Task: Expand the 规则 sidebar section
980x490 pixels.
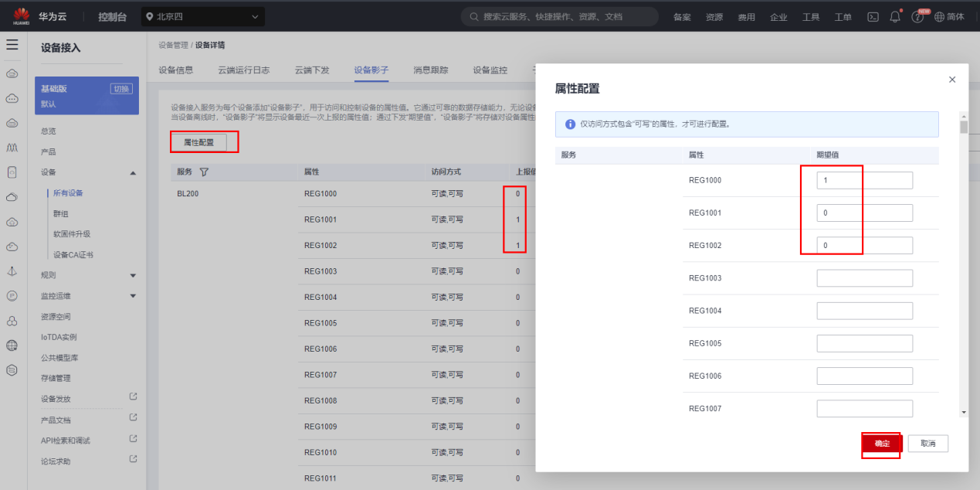Action: click(132, 275)
